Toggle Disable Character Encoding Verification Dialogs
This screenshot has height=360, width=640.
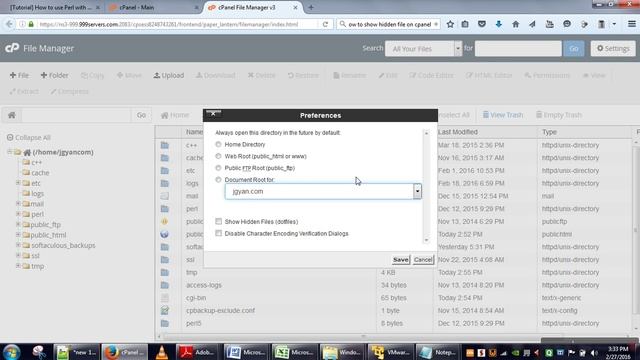tap(219, 233)
